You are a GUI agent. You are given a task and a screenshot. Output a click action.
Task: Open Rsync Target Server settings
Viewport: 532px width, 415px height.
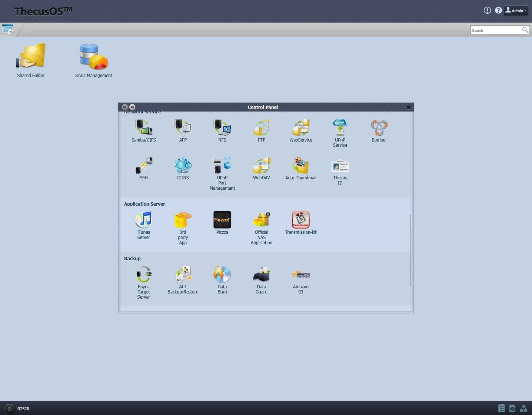(x=144, y=282)
